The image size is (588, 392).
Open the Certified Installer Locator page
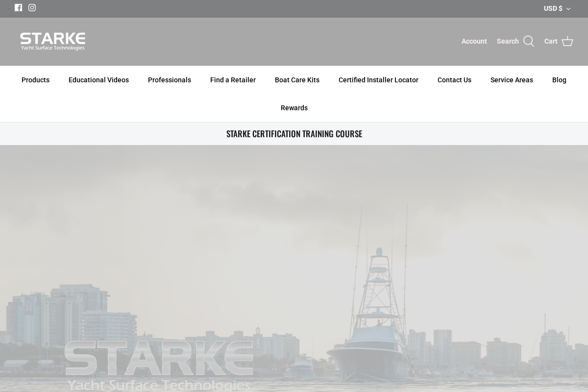point(378,80)
